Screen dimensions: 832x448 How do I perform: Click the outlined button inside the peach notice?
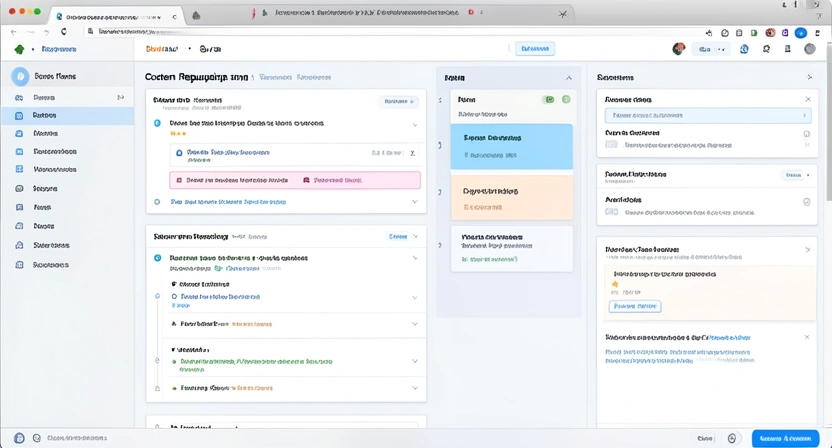click(635, 306)
